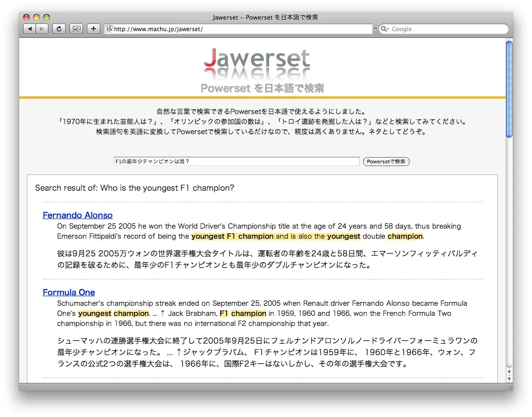Open the Formula One result link
Screen dimensions: 532x417
pyautogui.click(x=69, y=292)
